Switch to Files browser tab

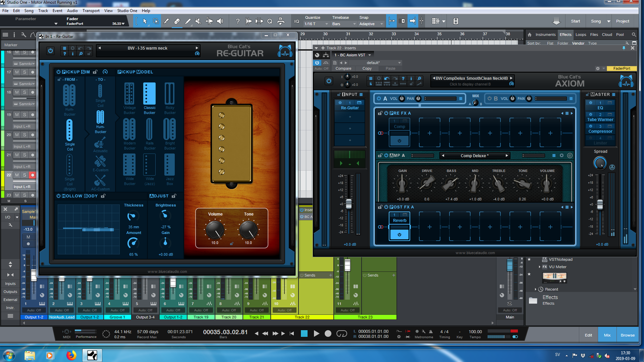coord(594,35)
